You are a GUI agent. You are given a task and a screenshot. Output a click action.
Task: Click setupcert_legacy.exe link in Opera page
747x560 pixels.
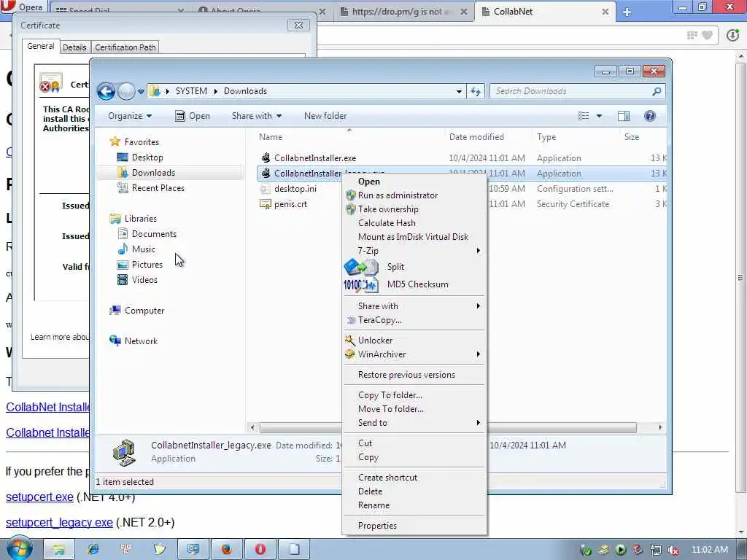[x=60, y=522]
